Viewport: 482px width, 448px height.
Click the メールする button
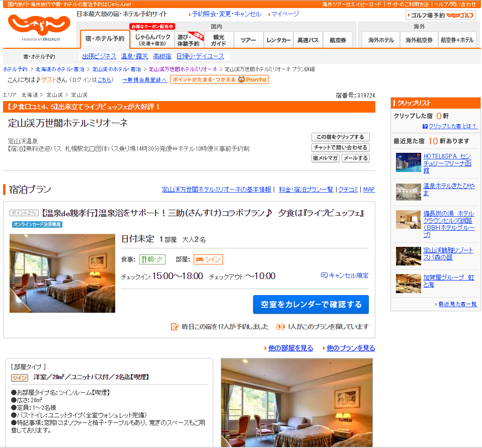(356, 158)
